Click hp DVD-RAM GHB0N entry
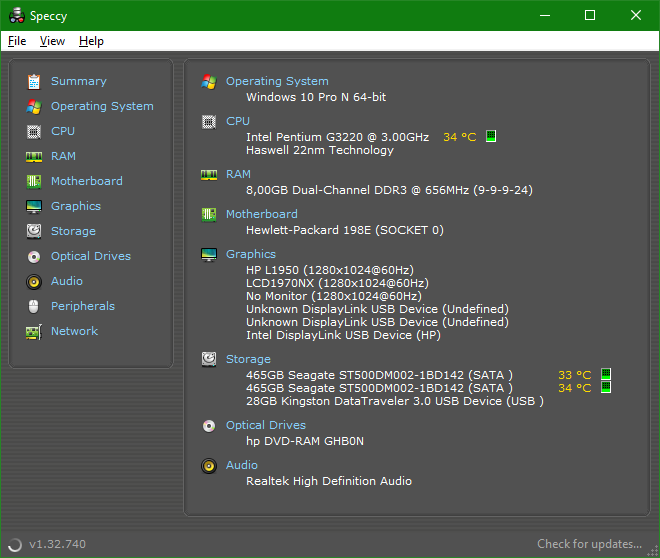The image size is (660, 558). coord(305,441)
